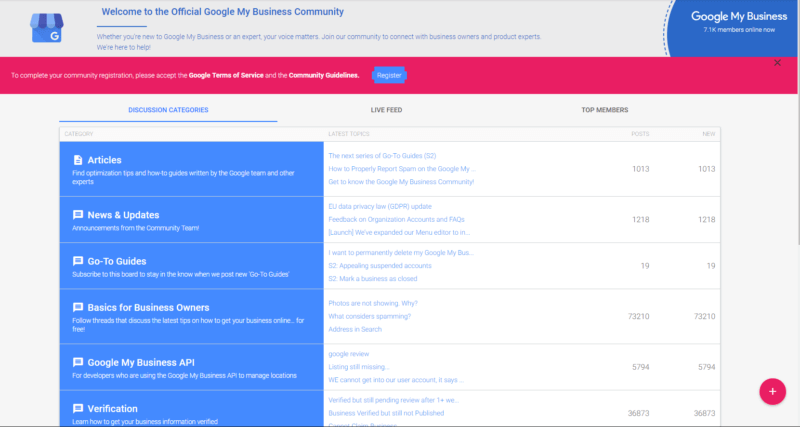
Task: Click the Posts column header
Action: click(640, 134)
